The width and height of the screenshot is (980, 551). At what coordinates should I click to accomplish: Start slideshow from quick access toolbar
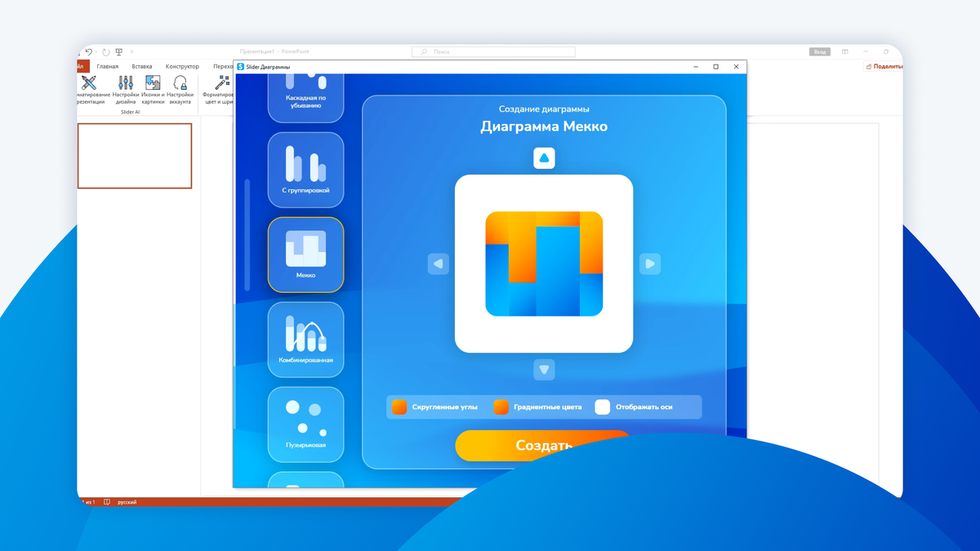point(119,51)
